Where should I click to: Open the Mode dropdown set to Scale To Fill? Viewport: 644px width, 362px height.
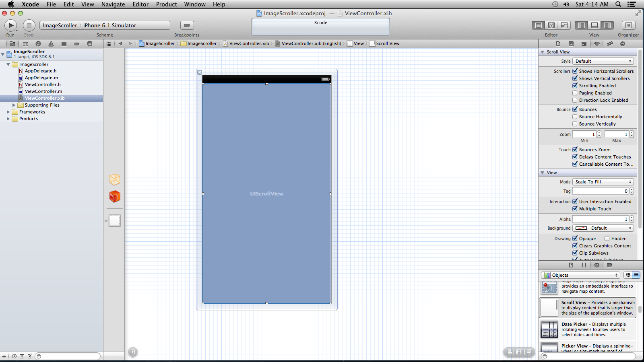pyautogui.click(x=603, y=182)
